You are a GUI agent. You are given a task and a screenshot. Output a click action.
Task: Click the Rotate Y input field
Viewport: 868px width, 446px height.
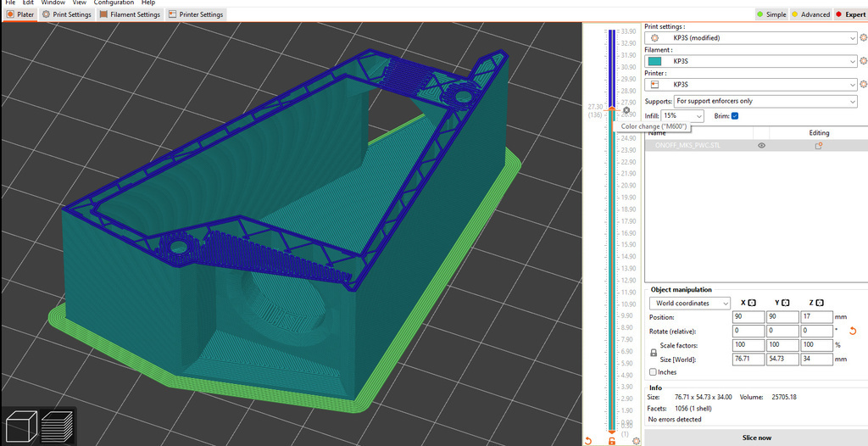tap(782, 331)
